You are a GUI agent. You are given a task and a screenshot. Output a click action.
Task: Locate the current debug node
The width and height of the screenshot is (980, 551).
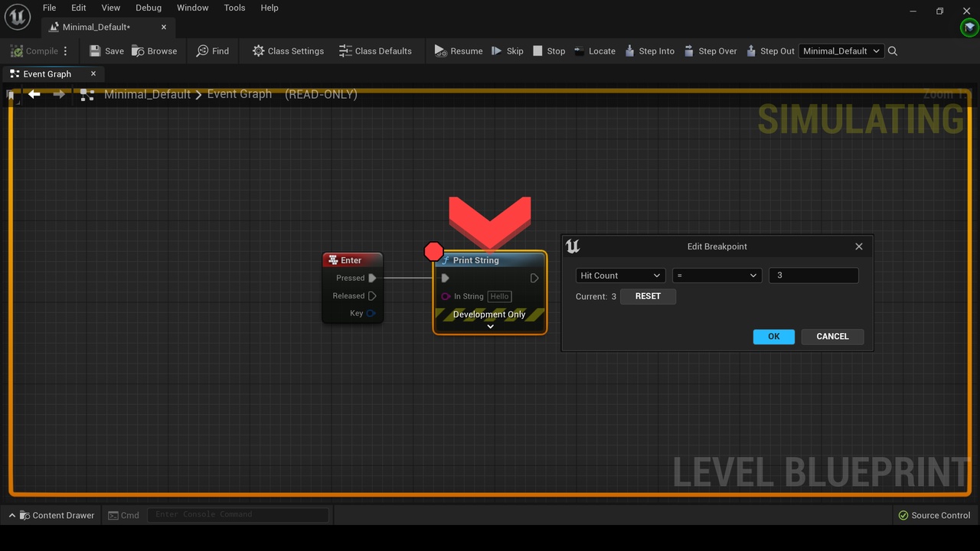pyautogui.click(x=594, y=51)
